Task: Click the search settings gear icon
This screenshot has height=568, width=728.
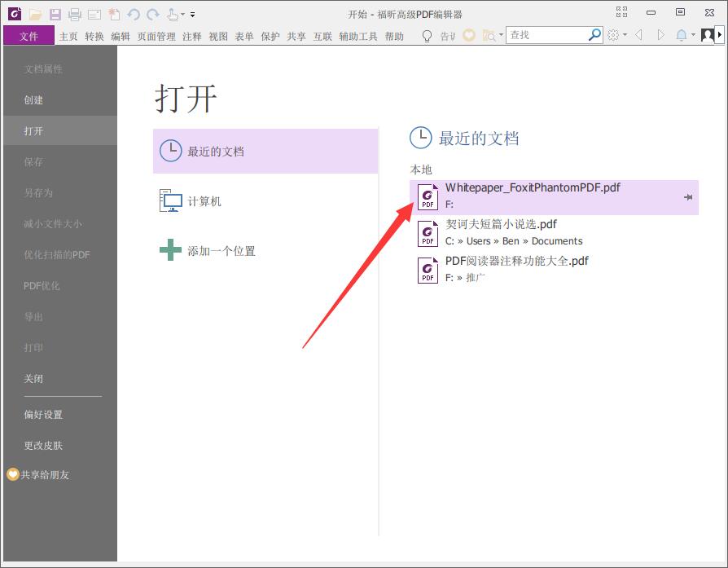Action: point(613,35)
